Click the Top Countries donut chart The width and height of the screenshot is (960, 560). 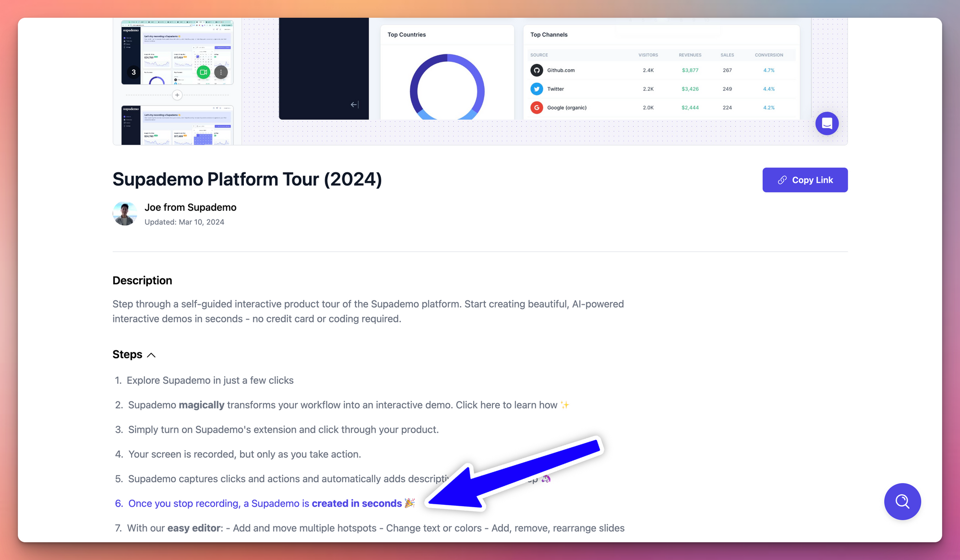[x=447, y=87]
